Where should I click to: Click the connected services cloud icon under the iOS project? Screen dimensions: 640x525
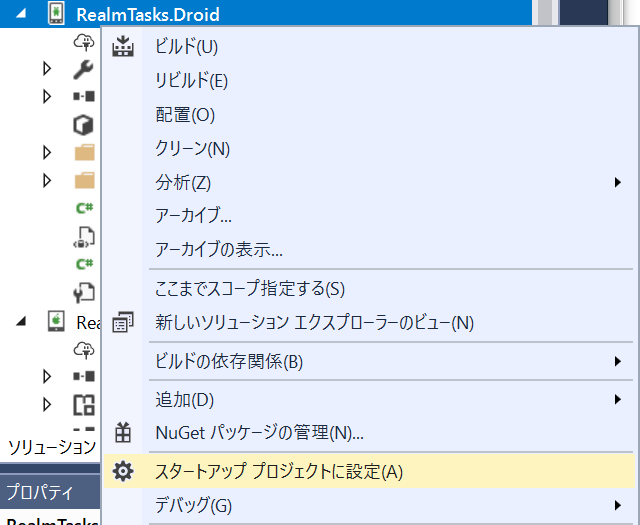pos(84,350)
